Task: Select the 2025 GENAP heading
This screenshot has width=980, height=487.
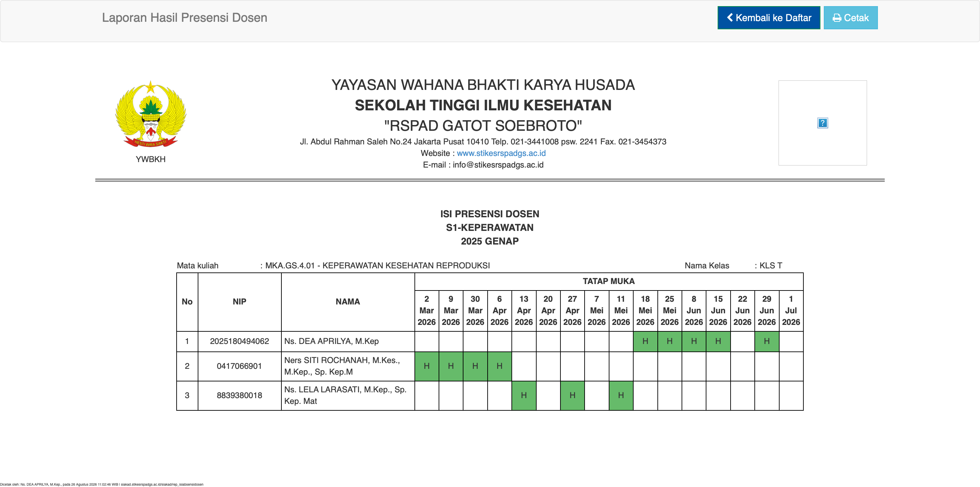Action: tap(490, 241)
